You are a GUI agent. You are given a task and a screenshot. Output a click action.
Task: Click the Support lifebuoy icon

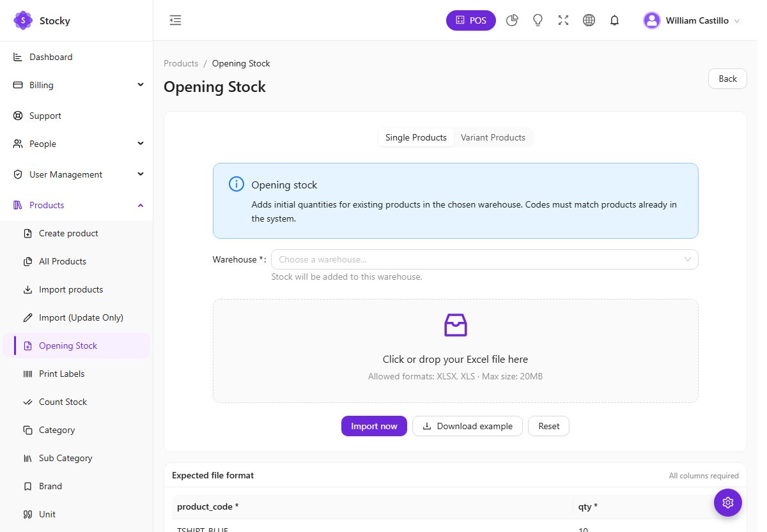(18, 116)
